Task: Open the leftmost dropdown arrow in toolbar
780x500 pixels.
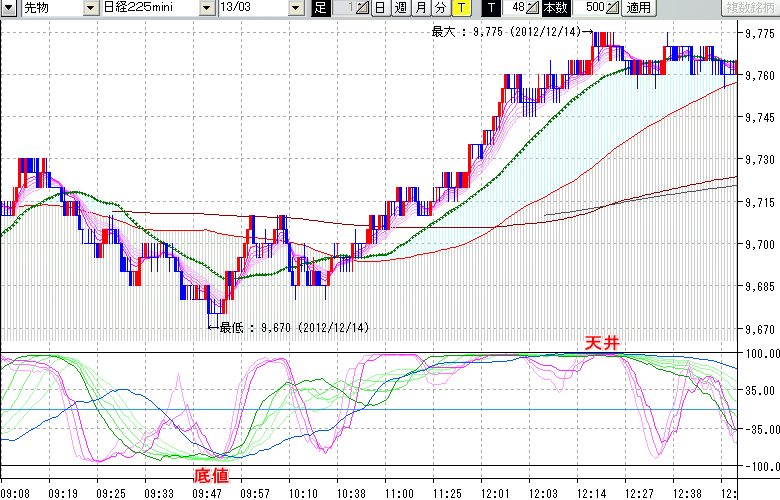Action: coord(8,8)
